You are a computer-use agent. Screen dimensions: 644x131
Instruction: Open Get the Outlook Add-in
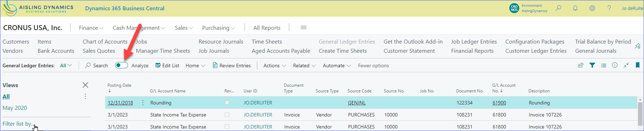[x=413, y=42]
